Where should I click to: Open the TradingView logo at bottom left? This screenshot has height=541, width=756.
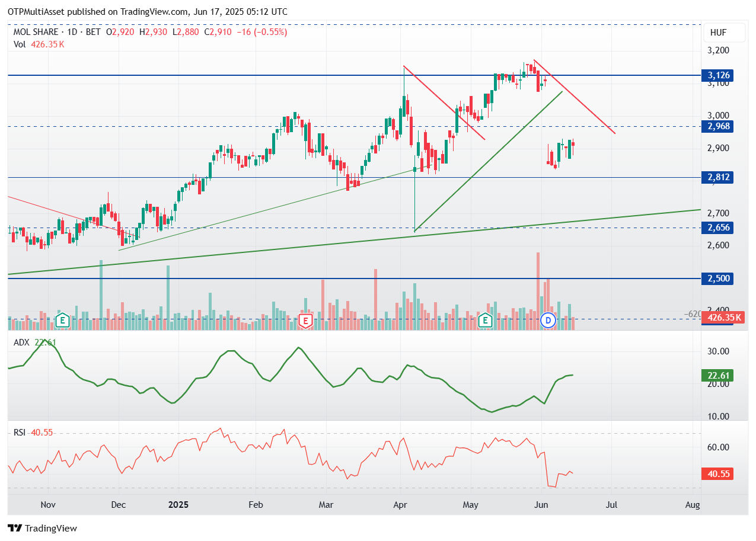point(42,528)
